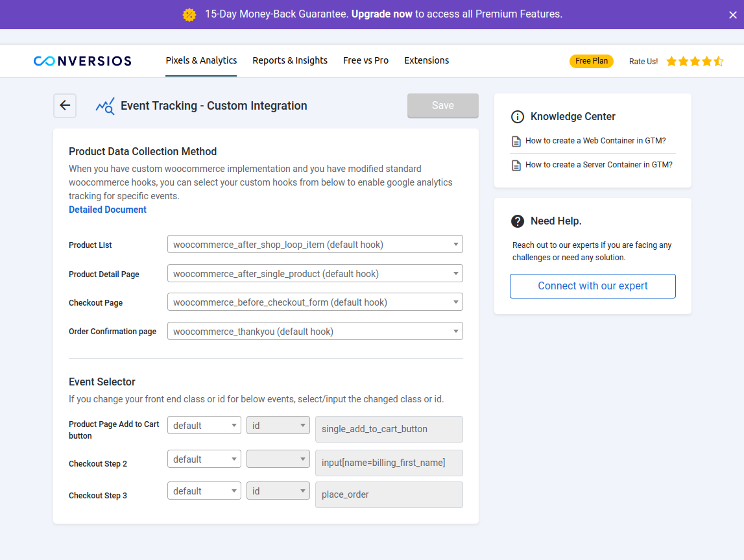
Task: Go back using the arrow button
Action: click(65, 105)
